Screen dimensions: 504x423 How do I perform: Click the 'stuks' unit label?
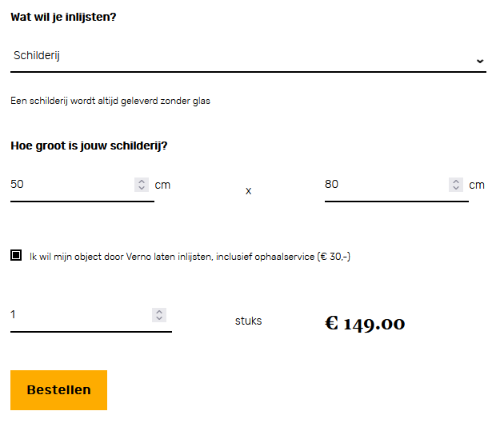(x=248, y=321)
